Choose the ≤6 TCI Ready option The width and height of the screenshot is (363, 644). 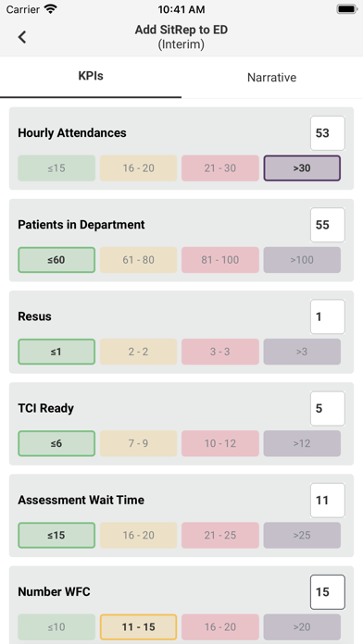(56, 443)
